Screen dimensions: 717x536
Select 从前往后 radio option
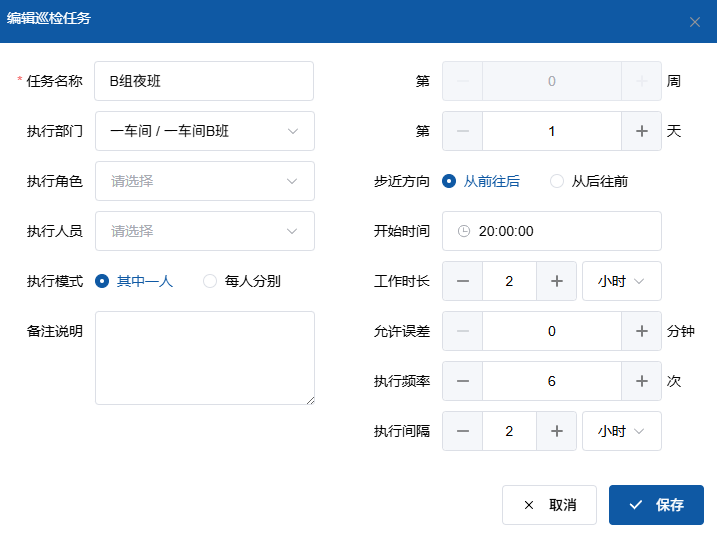tap(450, 181)
